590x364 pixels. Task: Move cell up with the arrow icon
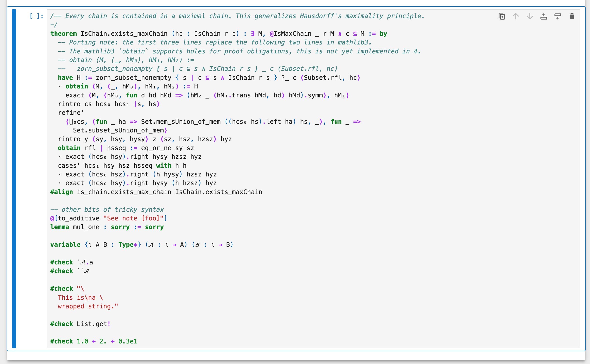516,16
